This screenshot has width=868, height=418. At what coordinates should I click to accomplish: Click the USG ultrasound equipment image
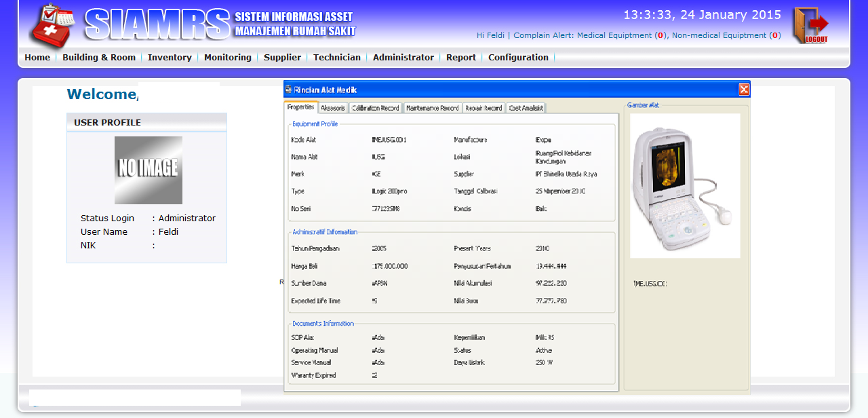point(685,185)
